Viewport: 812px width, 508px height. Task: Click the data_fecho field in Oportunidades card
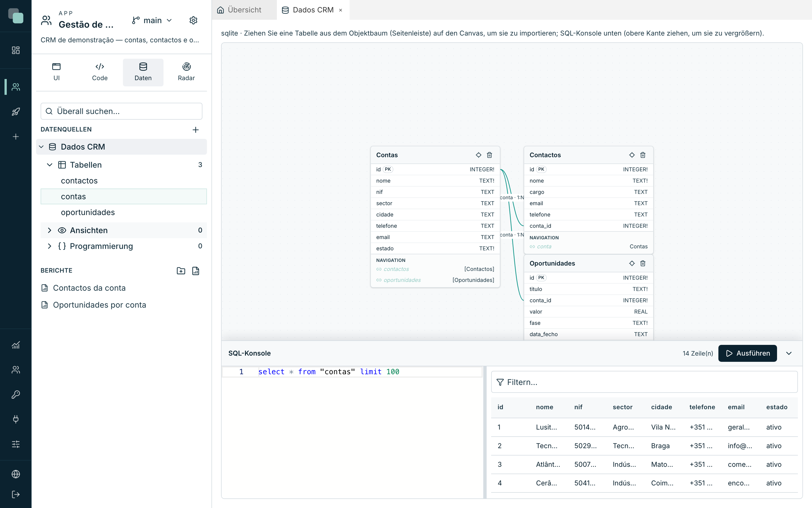pos(588,334)
